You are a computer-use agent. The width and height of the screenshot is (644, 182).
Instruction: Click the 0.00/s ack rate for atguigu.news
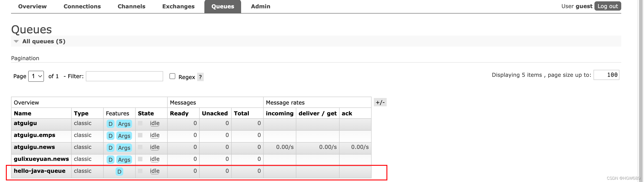[x=360, y=147]
